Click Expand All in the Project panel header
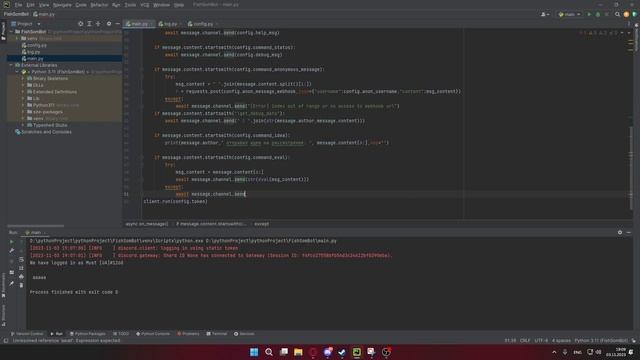 [x=89, y=24]
